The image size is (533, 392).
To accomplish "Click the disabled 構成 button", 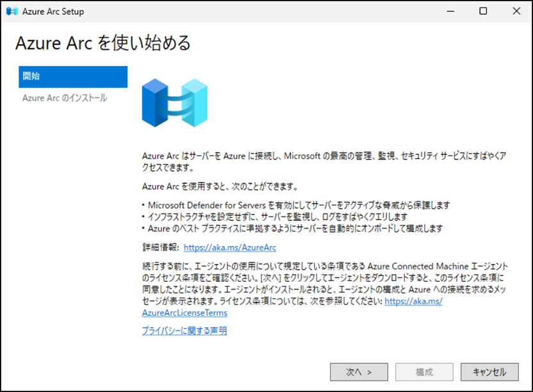I will (424, 372).
